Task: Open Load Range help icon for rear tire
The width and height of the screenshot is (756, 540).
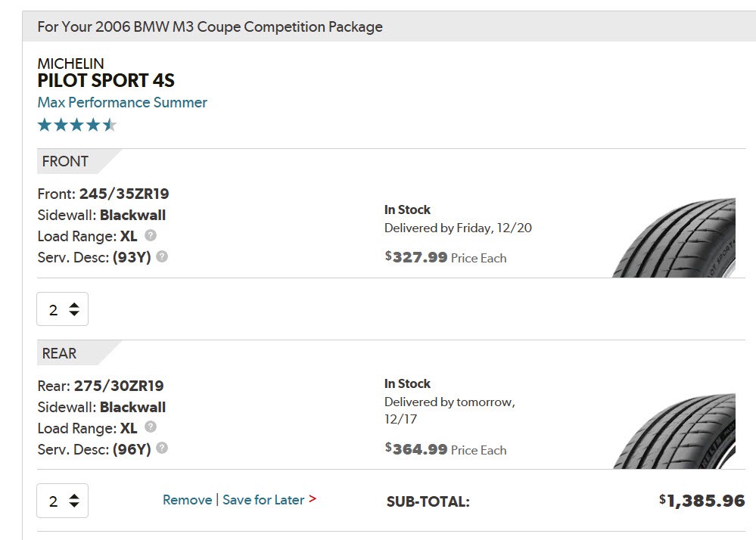Action: pos(151,427)
